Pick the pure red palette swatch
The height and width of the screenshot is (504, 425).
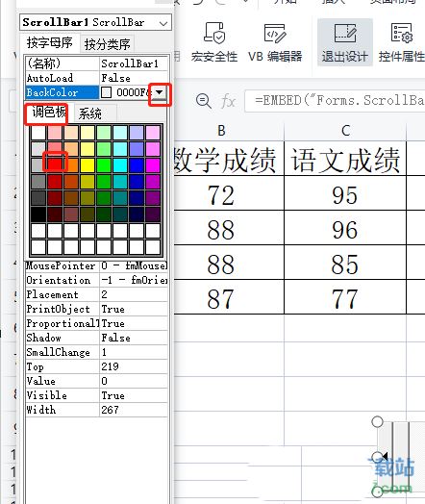(55, 165)
